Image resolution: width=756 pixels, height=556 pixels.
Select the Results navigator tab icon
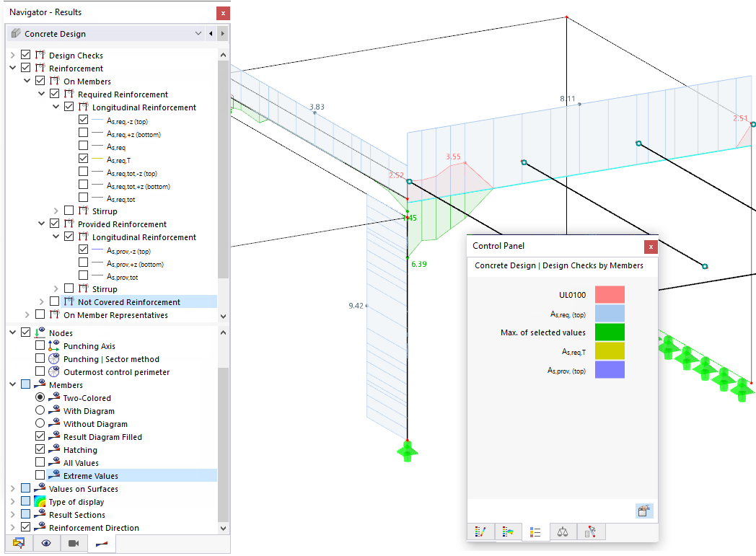pos(102,544)
